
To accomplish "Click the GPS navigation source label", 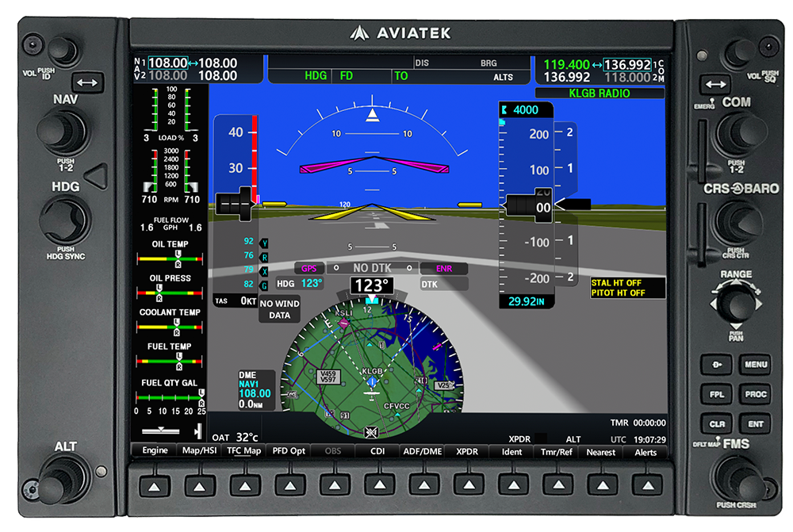I will [x=309, y=269].
